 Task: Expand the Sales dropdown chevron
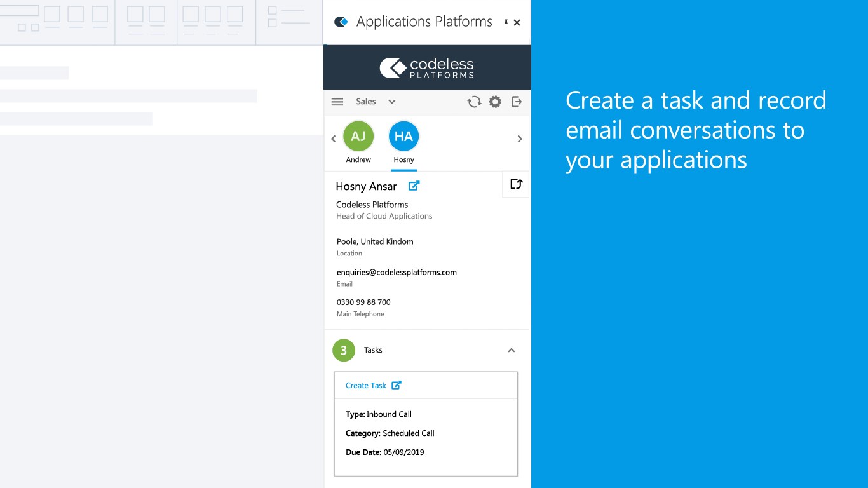coord(392,102)
